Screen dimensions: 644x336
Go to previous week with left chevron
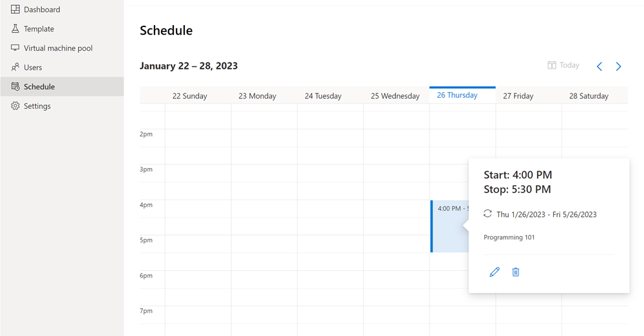600,66
